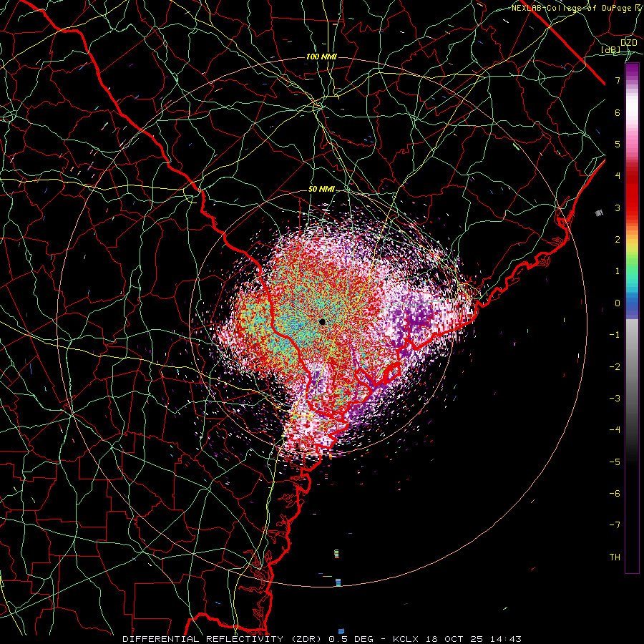Click the "-1" value on the color scale
The height and width of the screenshot is (644, 644).
point(615,335)
